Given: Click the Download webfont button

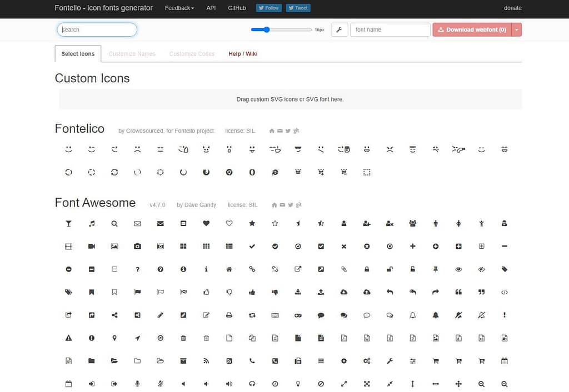Looking at the screenshot, I should click(x=472, y=30).
